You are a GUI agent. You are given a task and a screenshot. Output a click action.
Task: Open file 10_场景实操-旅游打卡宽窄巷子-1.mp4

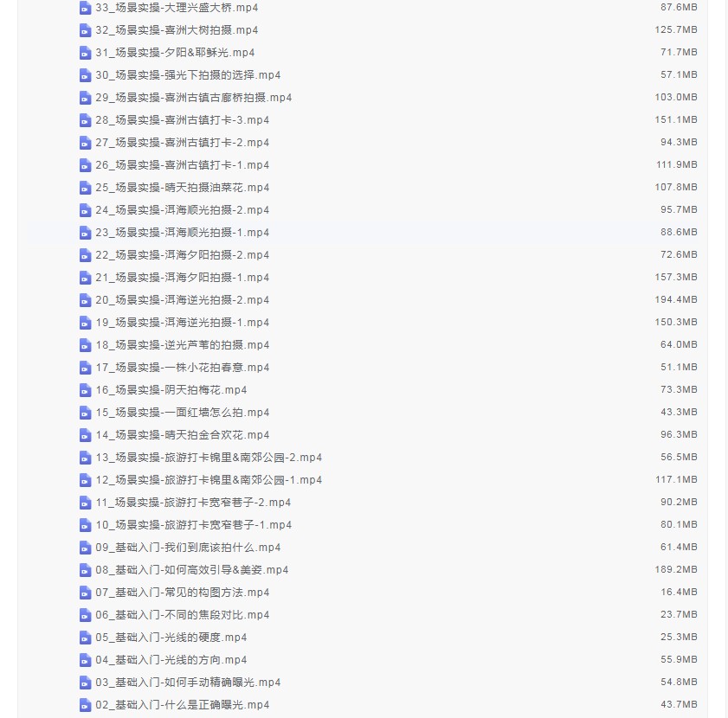194,525
